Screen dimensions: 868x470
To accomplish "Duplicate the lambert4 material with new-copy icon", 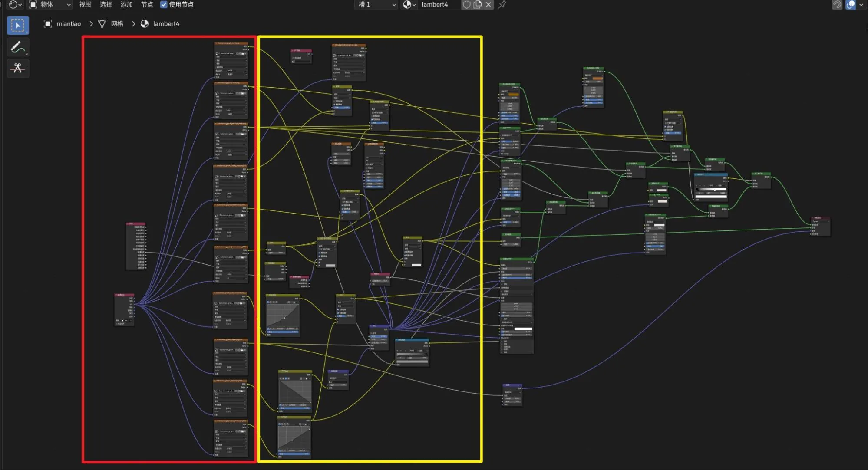I will tap(477, 5).
